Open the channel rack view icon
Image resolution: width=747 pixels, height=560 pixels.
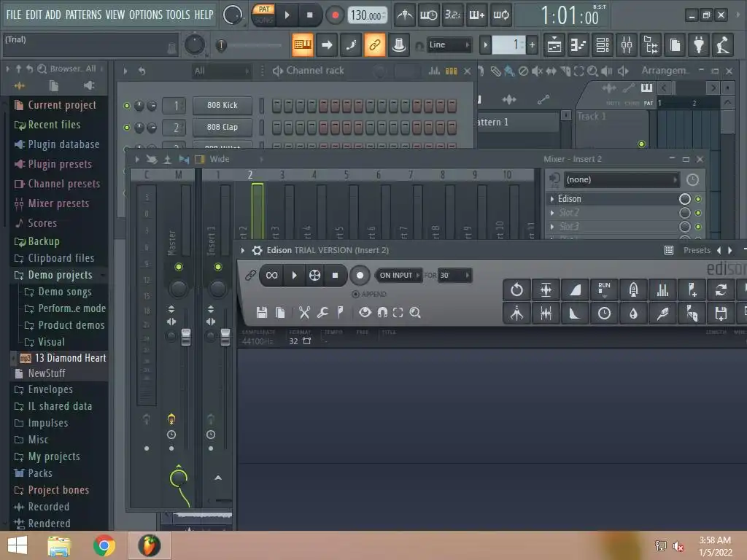603,45
